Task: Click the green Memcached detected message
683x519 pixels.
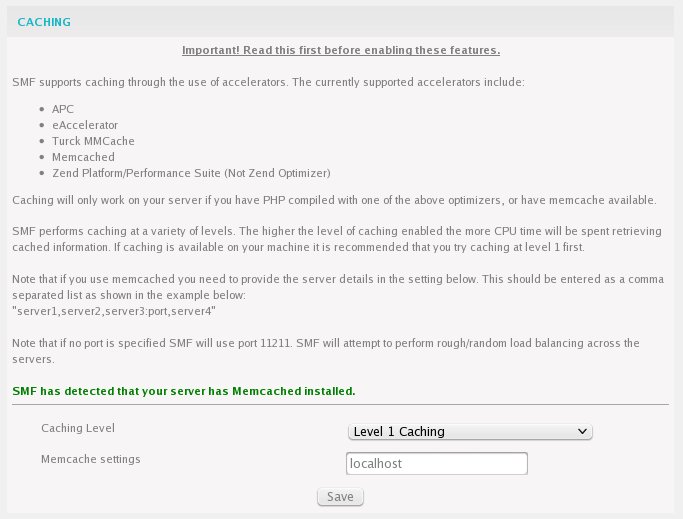Action: (184, 391)
